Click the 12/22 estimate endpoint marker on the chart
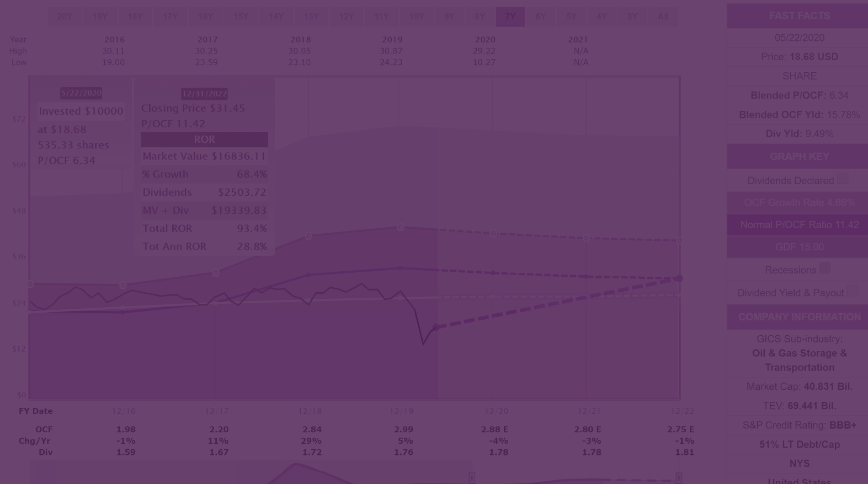This screenshot has height=484, width=868. tap(679, 278)
